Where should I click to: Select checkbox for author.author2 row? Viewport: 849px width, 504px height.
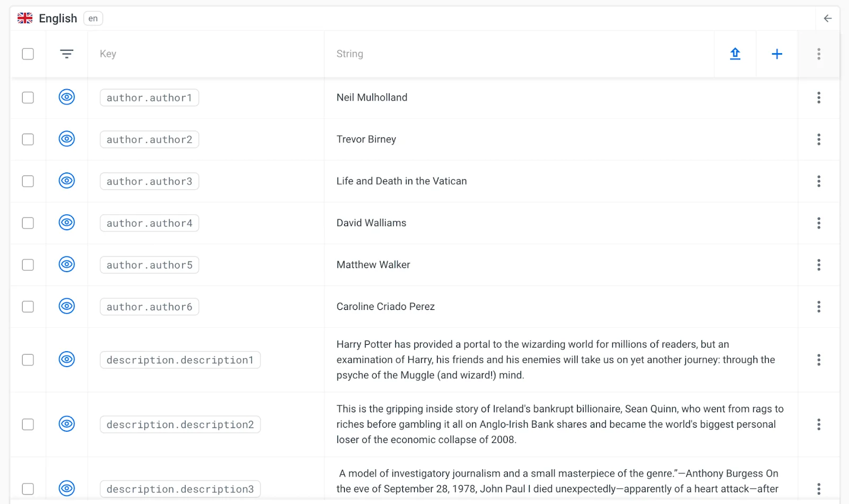click(28, 139)
